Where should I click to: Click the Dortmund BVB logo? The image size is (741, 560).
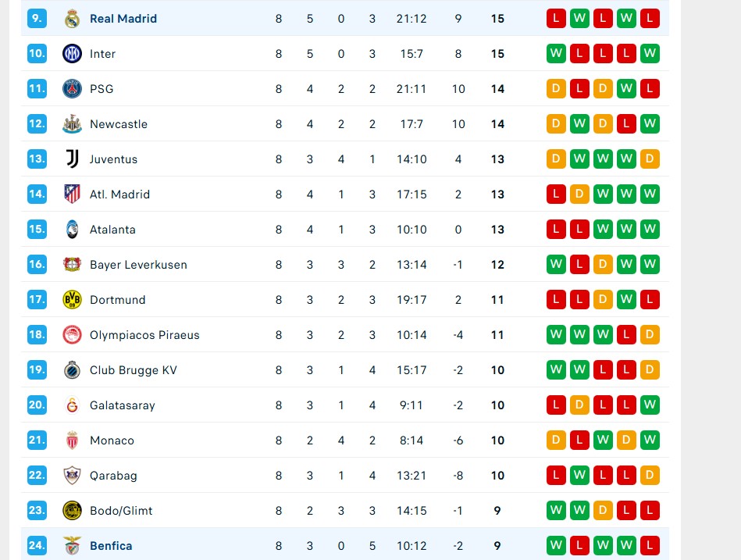[x=72, y=300]
